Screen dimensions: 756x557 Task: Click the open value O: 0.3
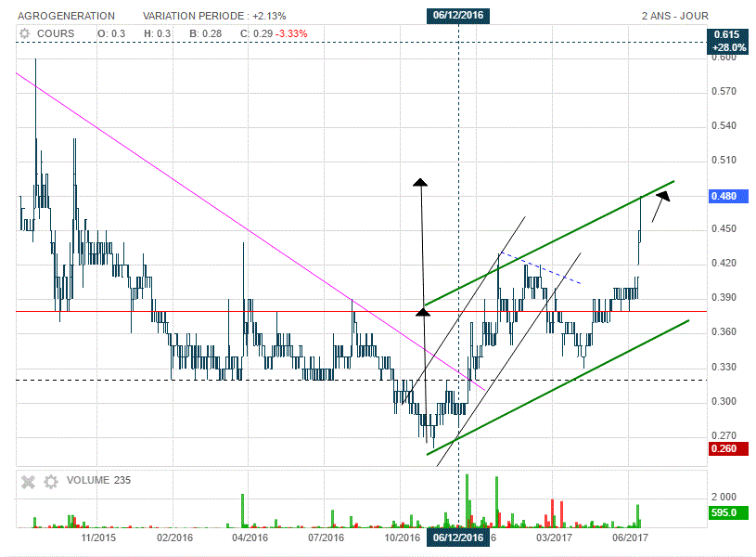coord(111,33)
